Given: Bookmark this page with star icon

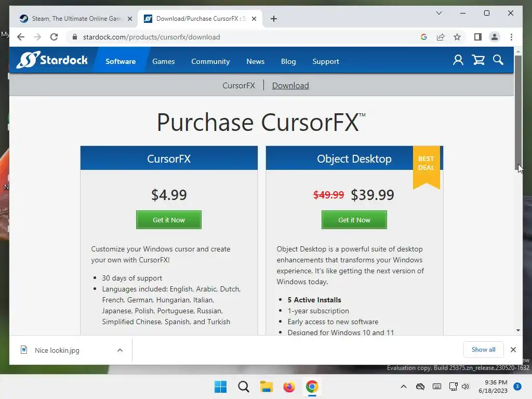Looking at the screenshot, I should [x=457, y=37].
